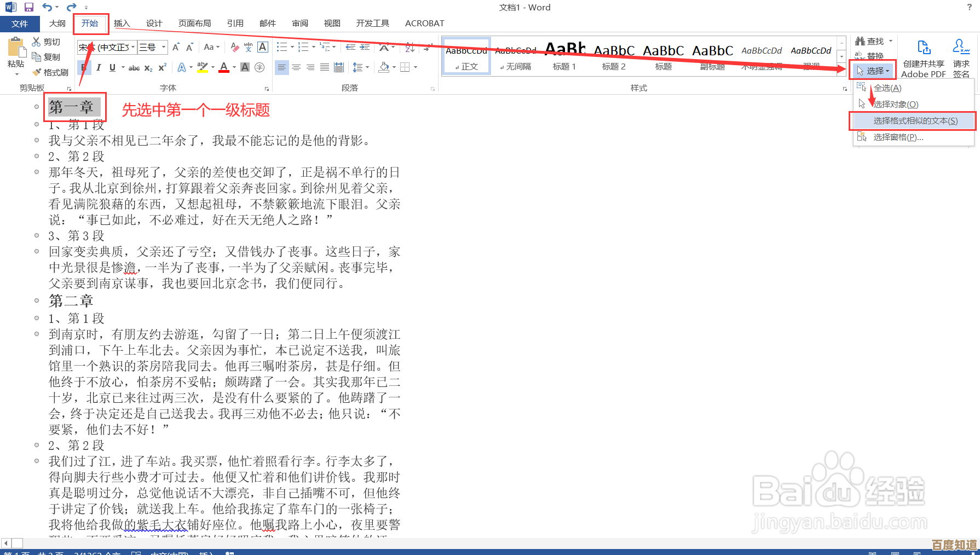Choose 选择格式相似的文本 from the menu
This screenshot has height=555, width=980.
tap(915, 121)
